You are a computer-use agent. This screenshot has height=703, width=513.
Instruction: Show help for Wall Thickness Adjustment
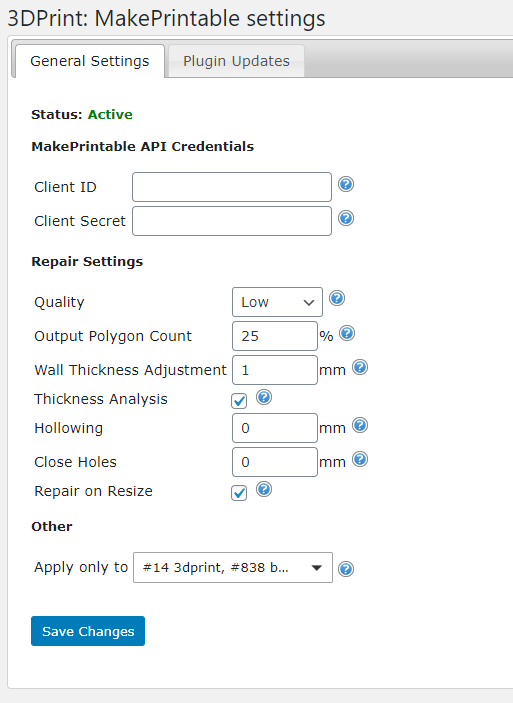coord(360,367)
